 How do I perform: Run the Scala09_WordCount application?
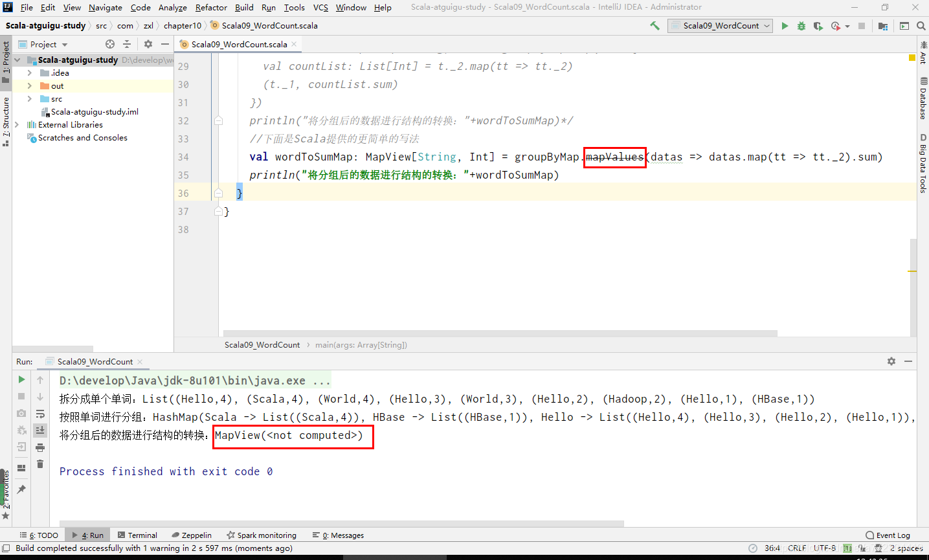click(784, 25)
